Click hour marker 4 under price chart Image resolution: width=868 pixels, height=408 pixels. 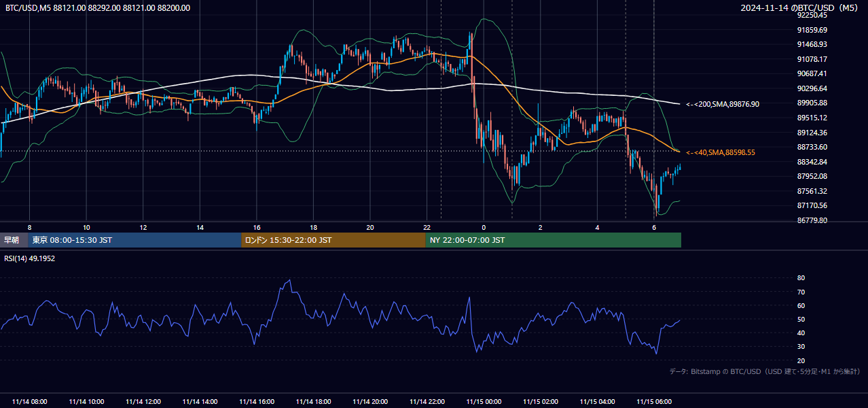point(598,227)
